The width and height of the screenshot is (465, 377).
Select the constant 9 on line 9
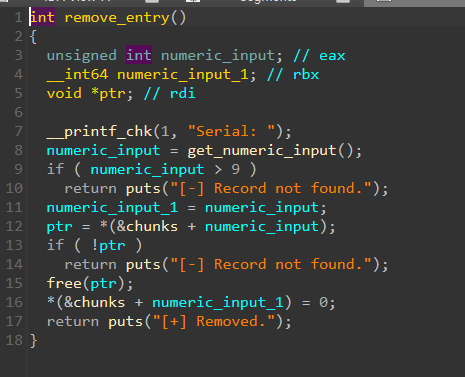(x=236, y=169)
